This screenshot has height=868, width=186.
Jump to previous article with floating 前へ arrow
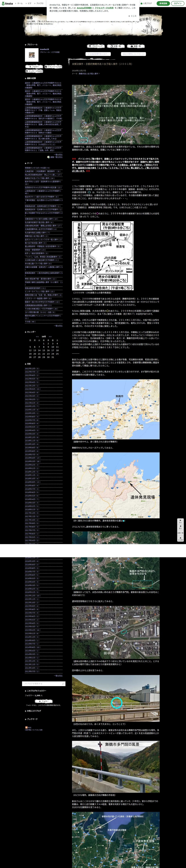180,527
